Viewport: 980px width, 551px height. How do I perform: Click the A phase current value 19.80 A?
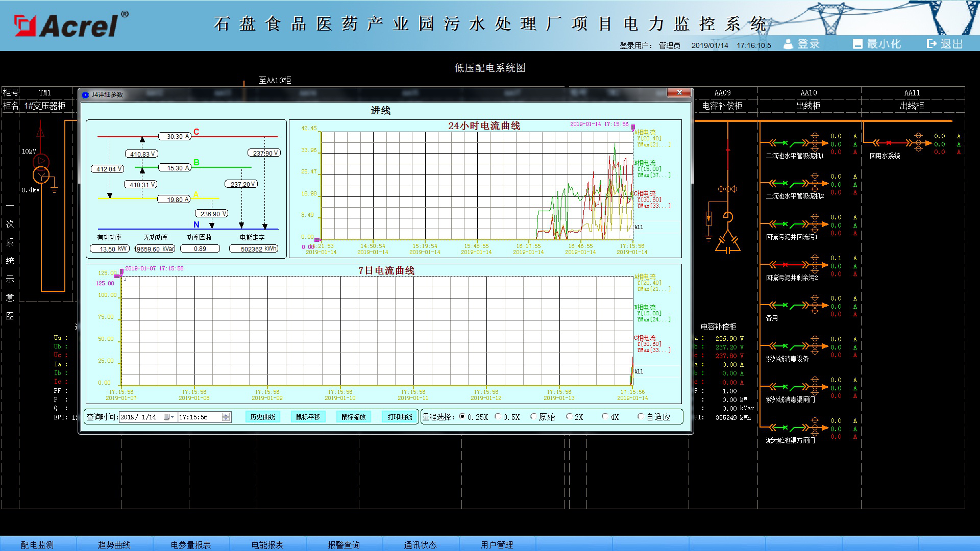coord(175,199)
